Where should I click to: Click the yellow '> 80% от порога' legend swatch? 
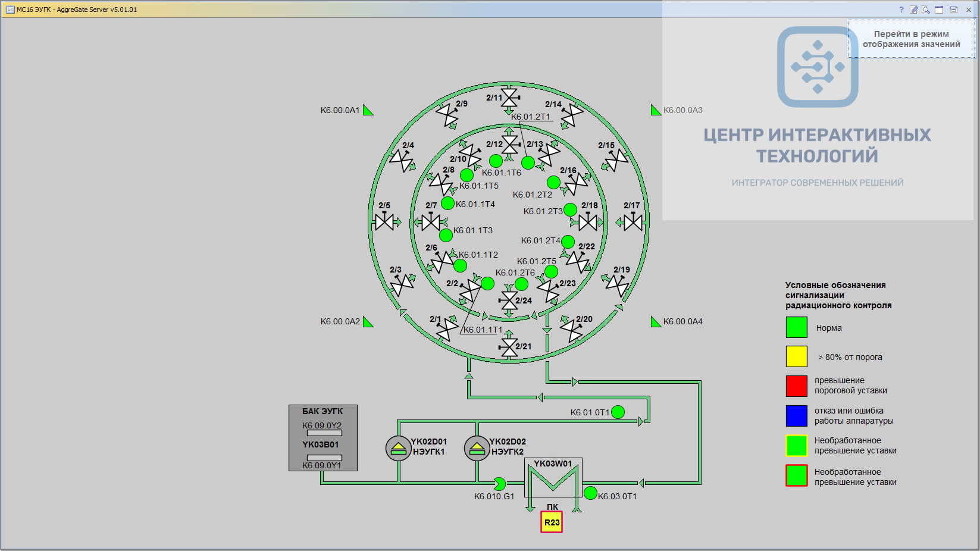click(x=797, y=356)
